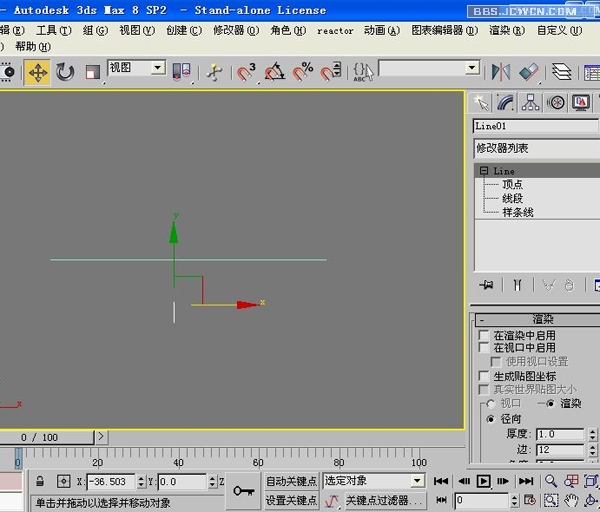Click the Mirror tool icon

click(501, 72)
